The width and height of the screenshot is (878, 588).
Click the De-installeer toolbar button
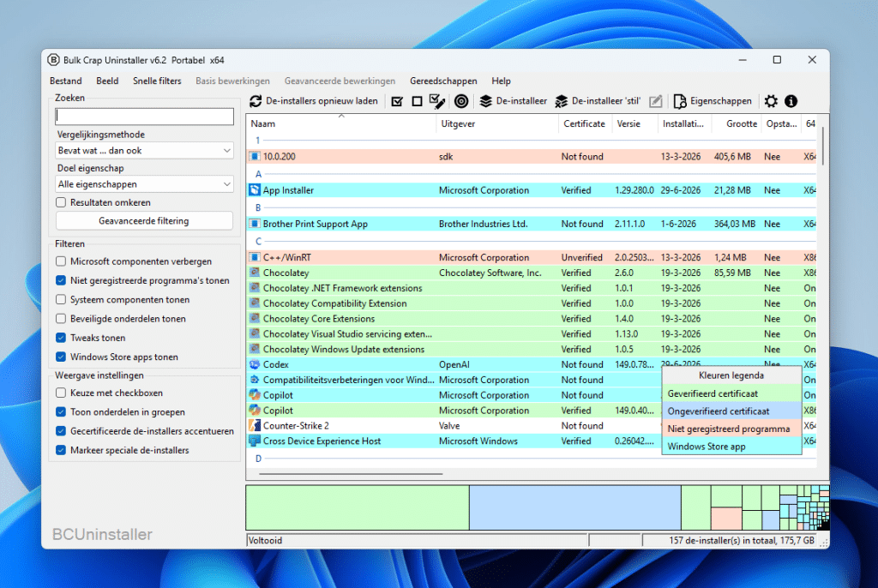(x=513, y=101)
